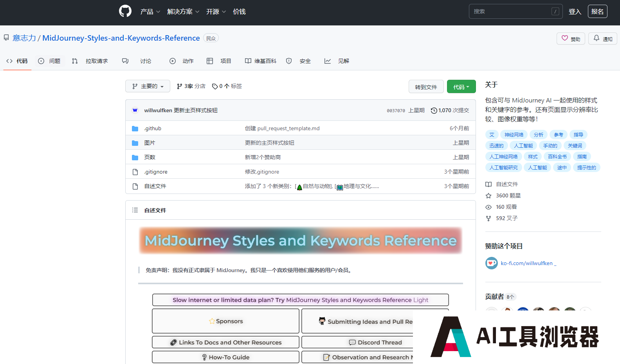620x364 pixels.
Task: Click the 报名 sign-up button
Action: 597,11
